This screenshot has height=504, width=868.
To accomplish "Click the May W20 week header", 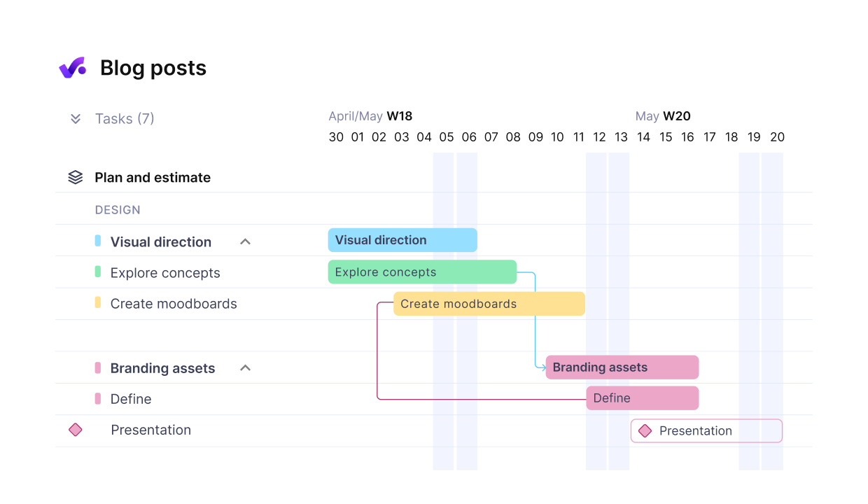I will (x=663, y=115).
